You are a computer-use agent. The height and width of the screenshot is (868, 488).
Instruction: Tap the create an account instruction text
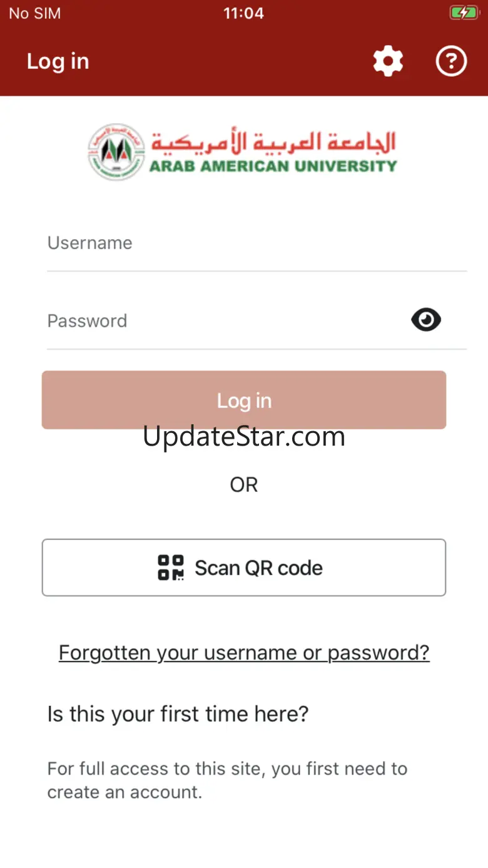[x=227, y=780]
